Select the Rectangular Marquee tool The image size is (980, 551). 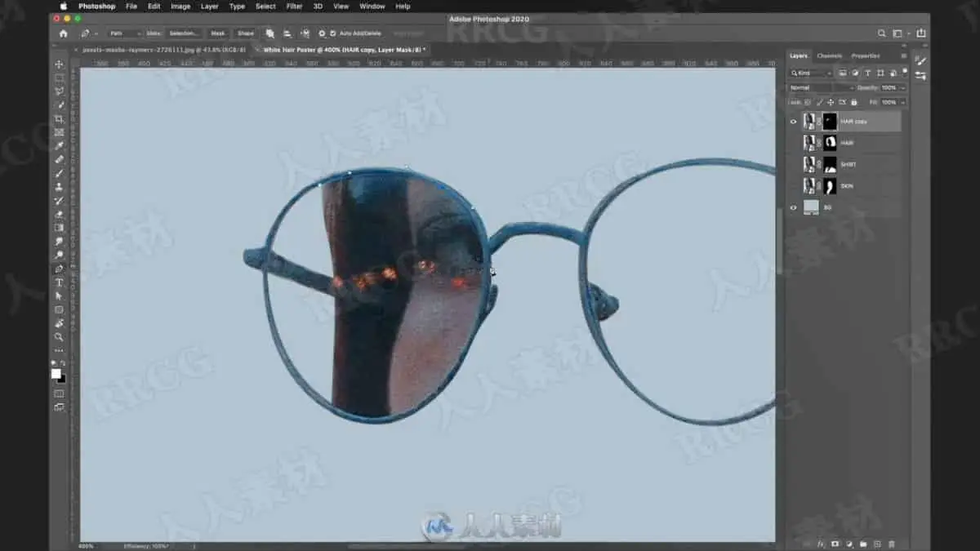tap(59, 78)
